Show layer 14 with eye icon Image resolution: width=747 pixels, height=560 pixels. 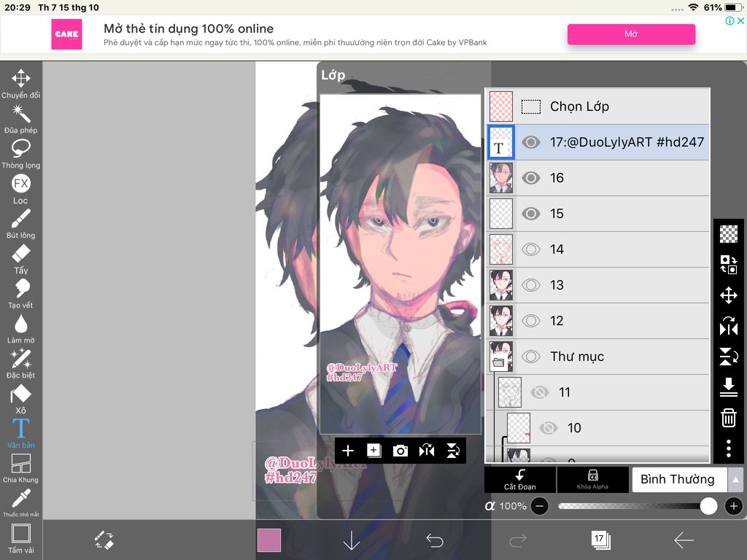[x=531, y=249]
